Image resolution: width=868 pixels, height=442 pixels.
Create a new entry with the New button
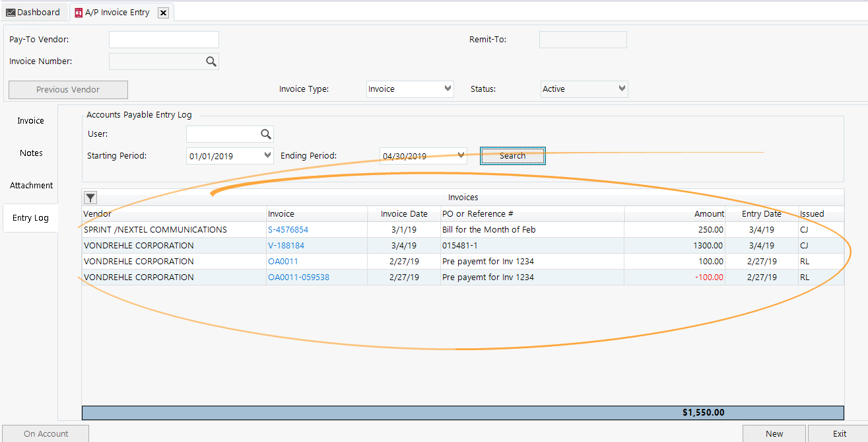coord(774,433)
